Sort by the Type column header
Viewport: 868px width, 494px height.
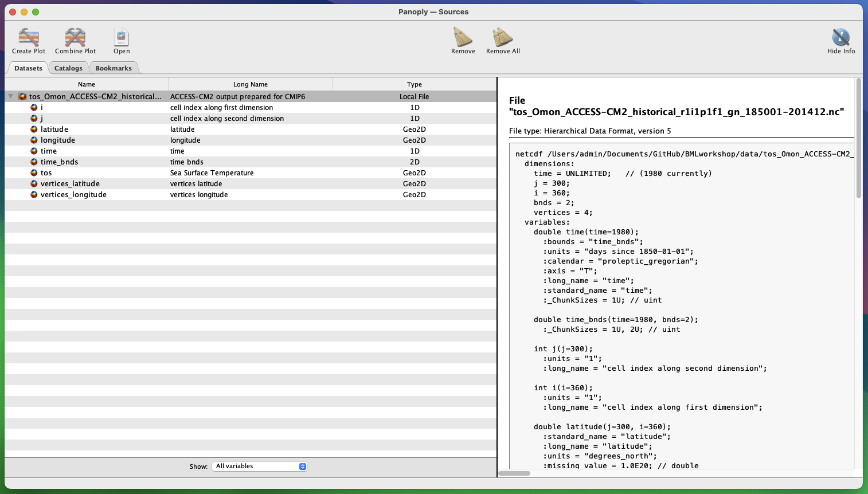coord(414,84)
